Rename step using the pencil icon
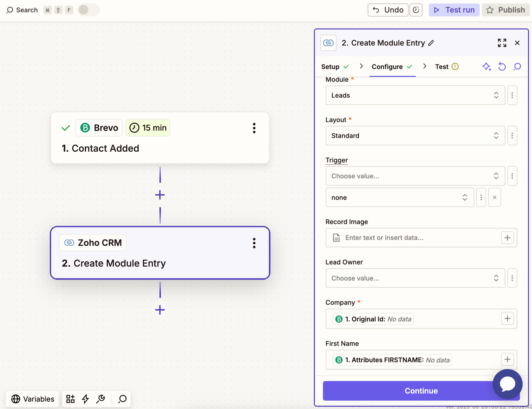Image resolution: width=532 pixels, height=409 pixels. coord(431,43)
